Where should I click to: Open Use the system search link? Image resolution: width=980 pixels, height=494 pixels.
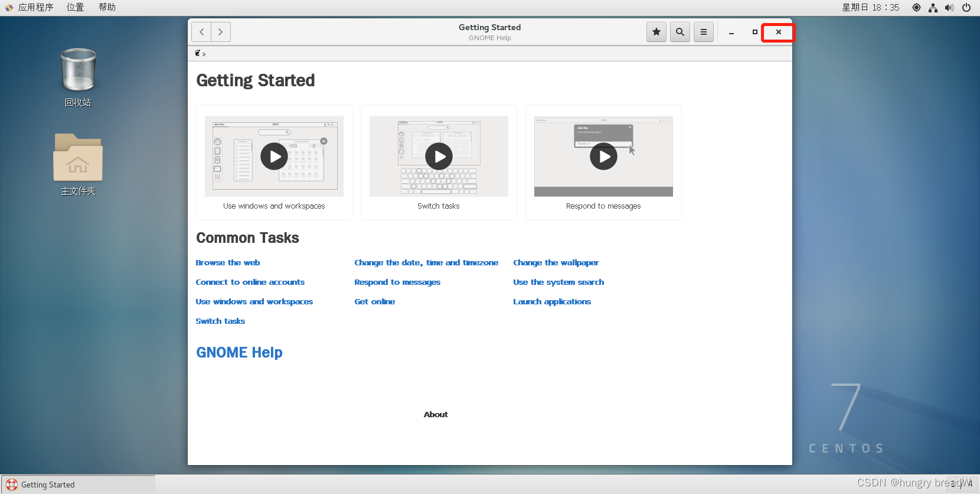pos(558,282)
